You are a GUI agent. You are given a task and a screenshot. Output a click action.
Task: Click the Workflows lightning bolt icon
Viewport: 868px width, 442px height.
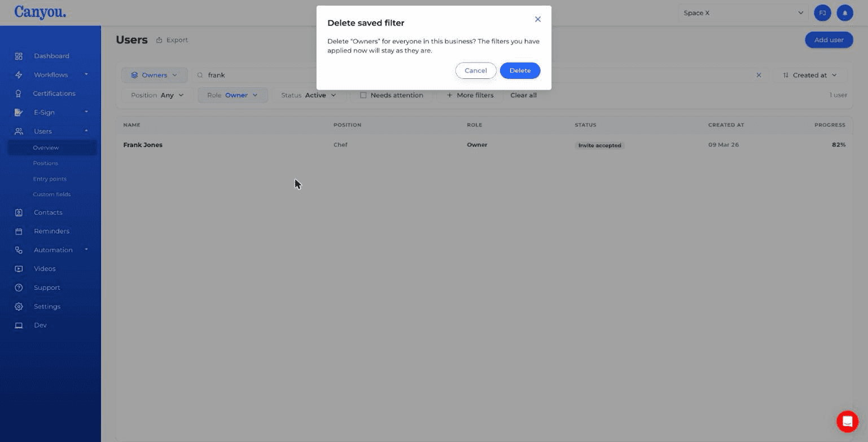tap(19, 75)
